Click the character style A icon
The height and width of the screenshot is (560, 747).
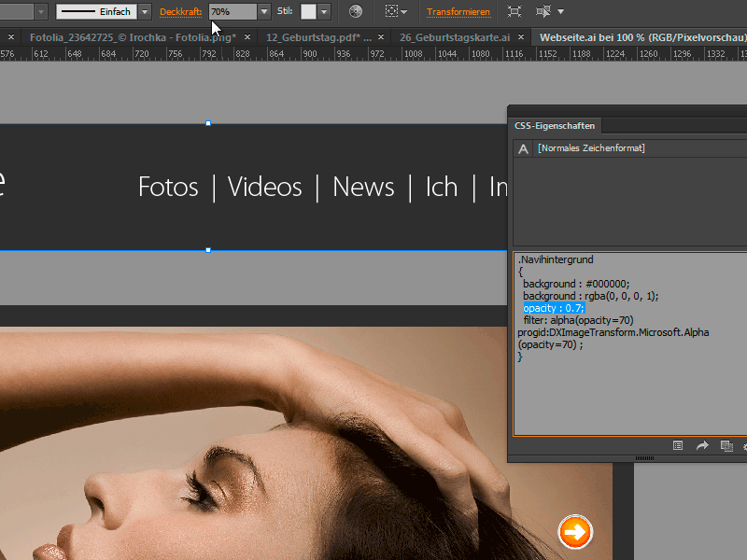[x=523, y=149]
